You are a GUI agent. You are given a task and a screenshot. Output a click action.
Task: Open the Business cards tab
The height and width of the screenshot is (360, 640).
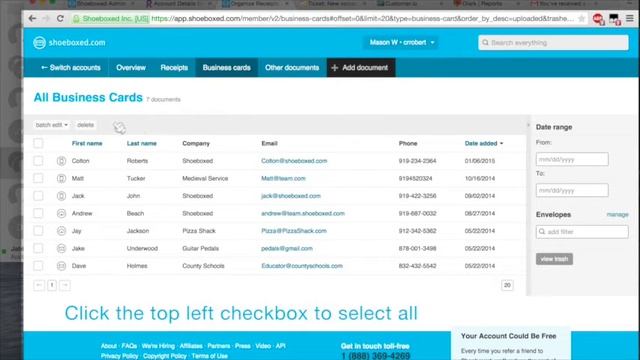tap(227, 68)
